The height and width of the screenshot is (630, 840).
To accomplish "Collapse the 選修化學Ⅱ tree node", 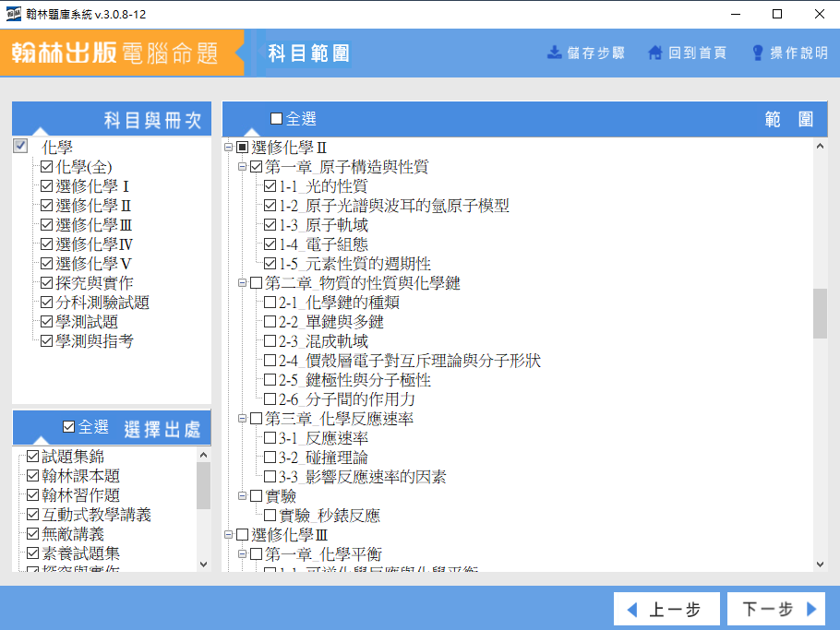I will (228, 148).
